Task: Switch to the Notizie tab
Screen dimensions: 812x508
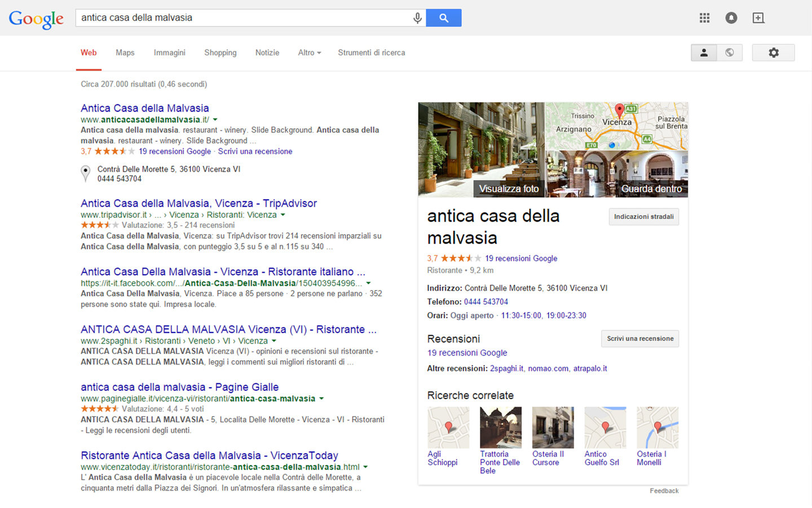Action: tap(267, 52)
